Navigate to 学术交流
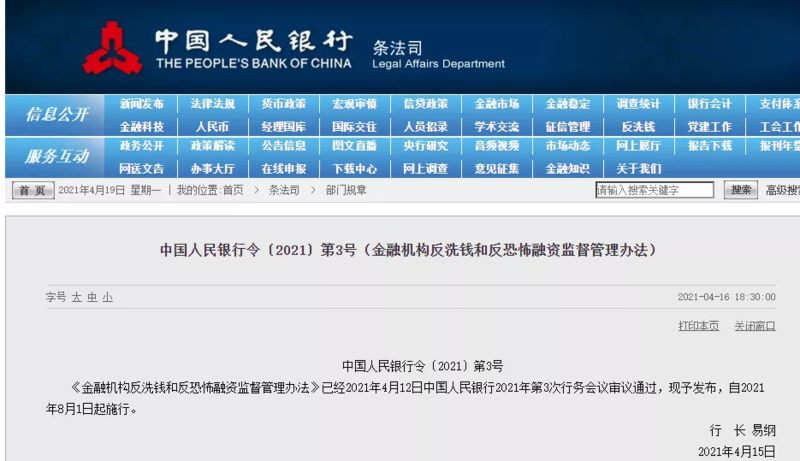This screenshot has height=461, width=800. point(496,126)
